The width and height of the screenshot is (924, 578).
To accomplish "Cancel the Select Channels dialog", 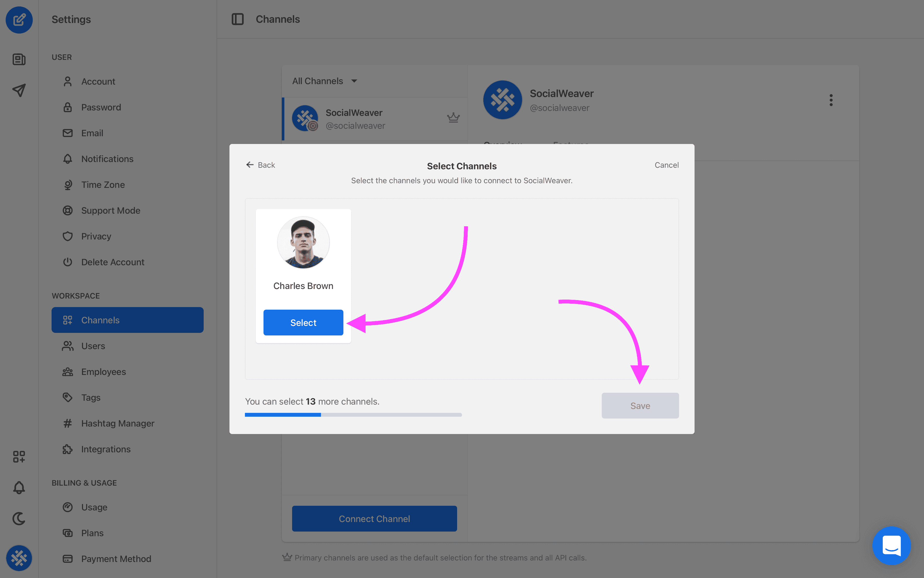I will (667, 165).
